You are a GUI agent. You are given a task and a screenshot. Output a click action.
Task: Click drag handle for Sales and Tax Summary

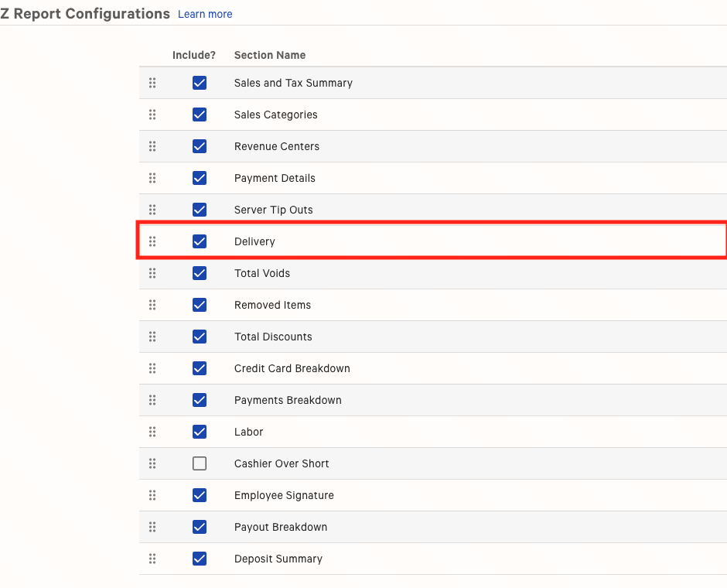[x=152, y=83]
